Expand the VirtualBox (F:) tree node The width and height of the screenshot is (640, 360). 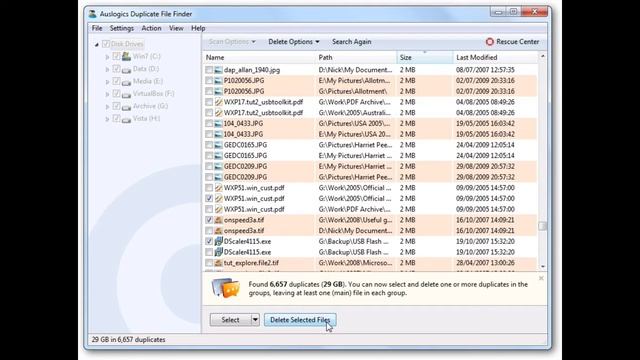pyautogui.click(x=107, y=94)
